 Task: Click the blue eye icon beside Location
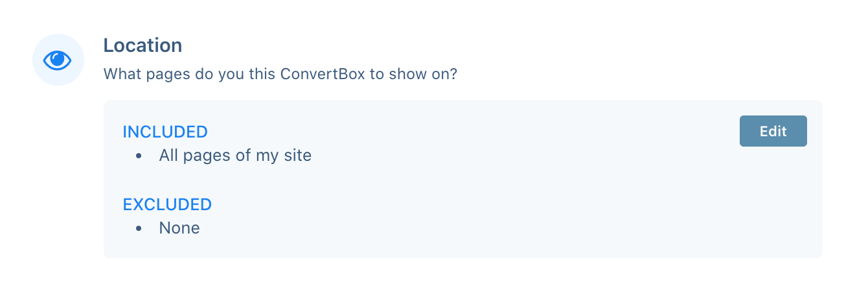pyautogui.click(x=58, y=60)
